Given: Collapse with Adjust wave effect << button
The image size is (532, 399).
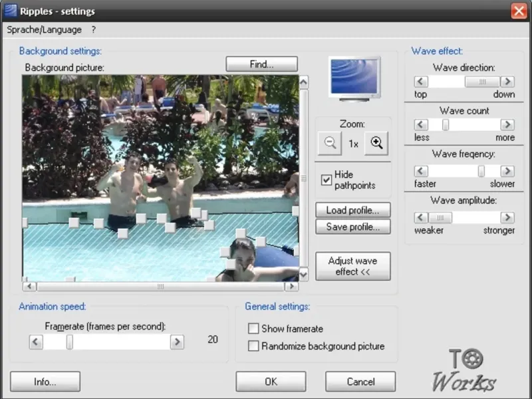Looking at the screenshot, I should click(x=353, y=266).
